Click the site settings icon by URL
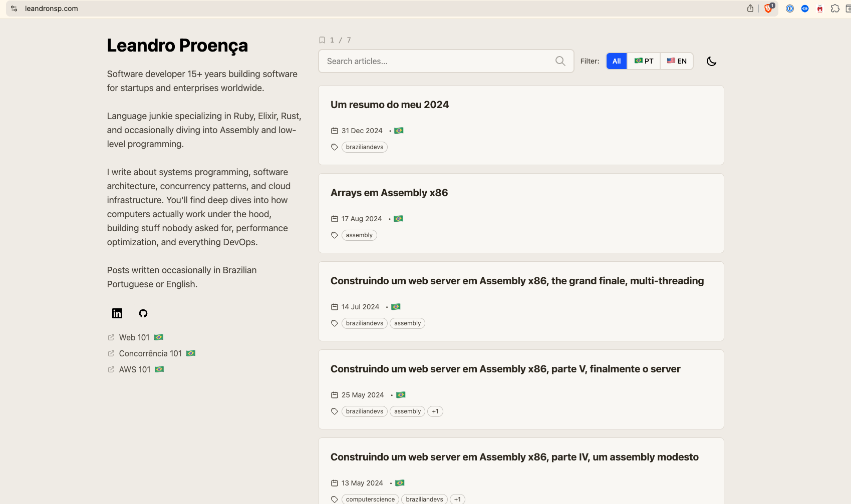 14,9
